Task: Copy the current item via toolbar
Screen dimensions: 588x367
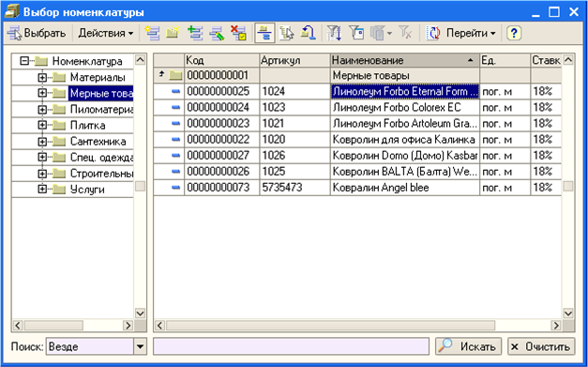Action: [195, 33]
